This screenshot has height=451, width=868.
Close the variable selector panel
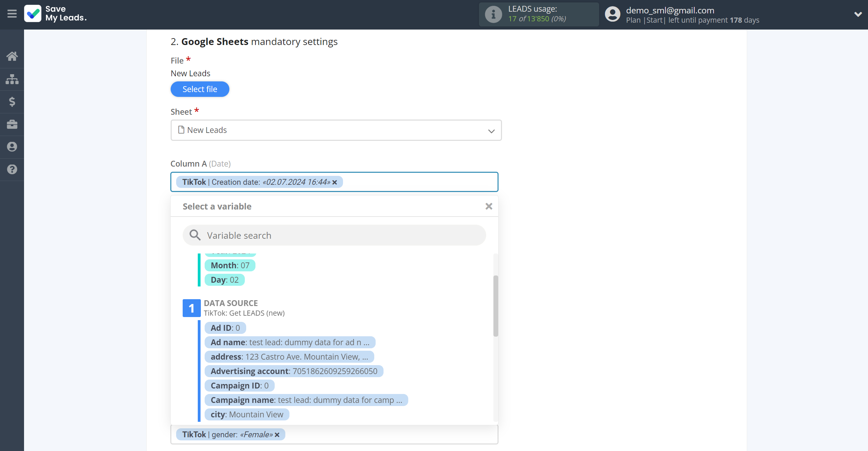(488, 206)
